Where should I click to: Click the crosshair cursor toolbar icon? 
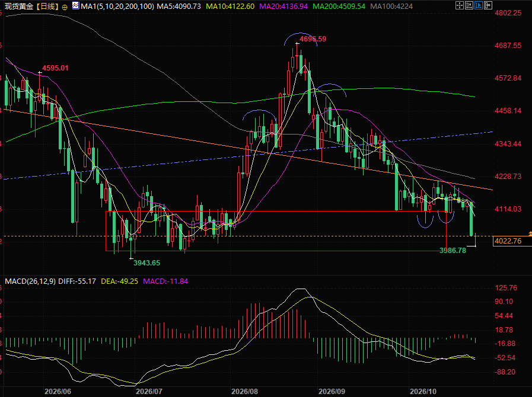(x=460, y=5)
